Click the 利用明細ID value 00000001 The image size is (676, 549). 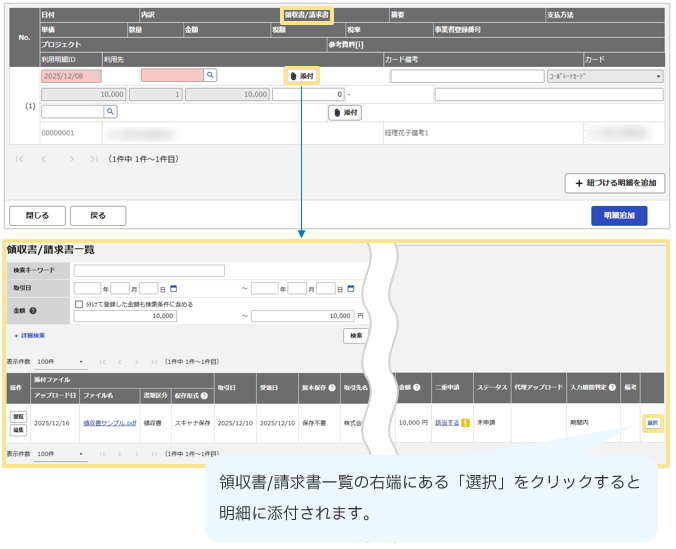point(58,133)
